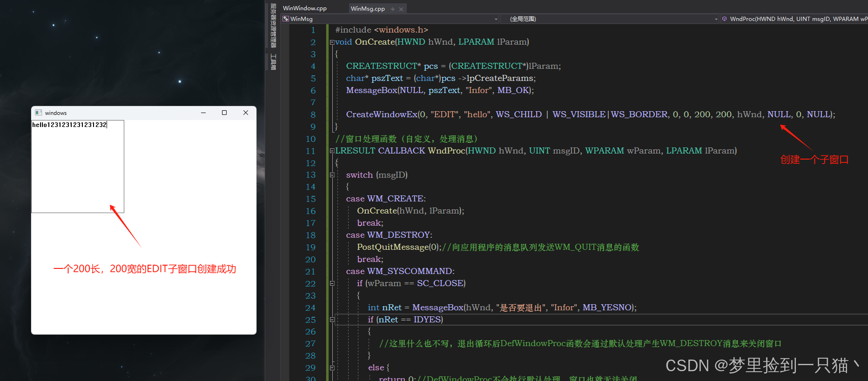Maximize the 'windows' test window

coord(224,113)
